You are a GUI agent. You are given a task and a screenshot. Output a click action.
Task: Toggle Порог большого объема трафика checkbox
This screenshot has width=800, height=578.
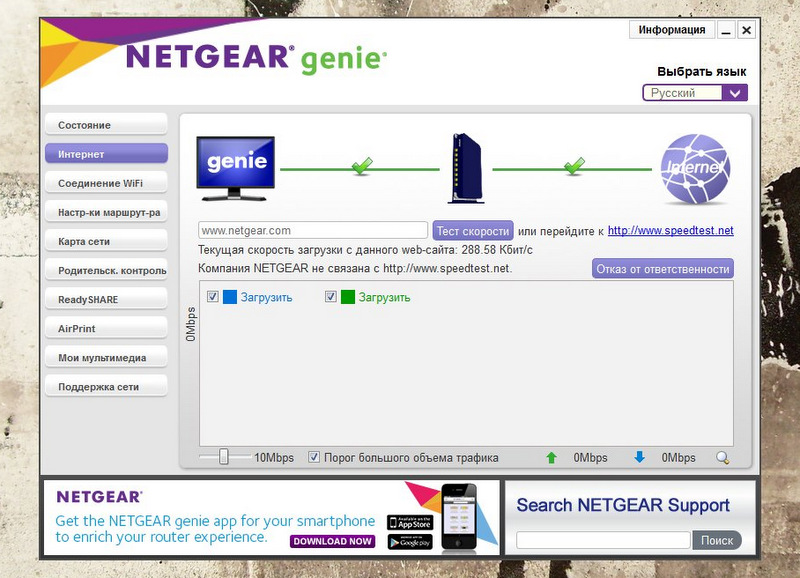click(314, 457)
